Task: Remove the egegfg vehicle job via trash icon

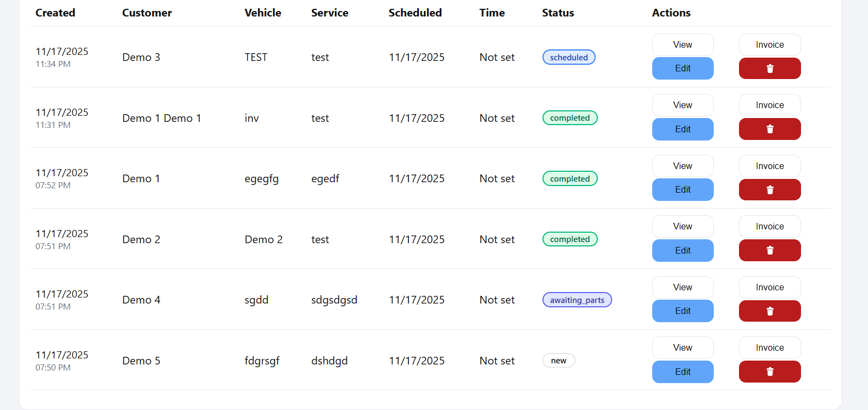Action: pyautogui.click(x=769, y=190)
